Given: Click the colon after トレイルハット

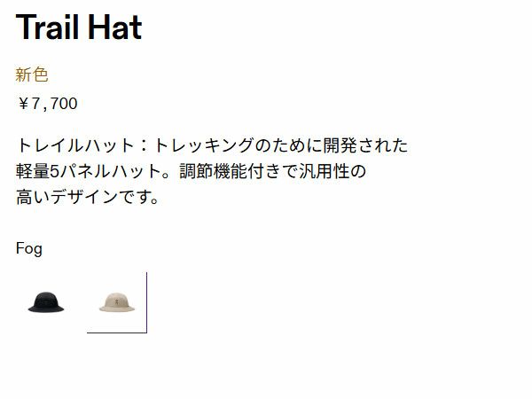Looking at the screenshot, I should point(145,145).
